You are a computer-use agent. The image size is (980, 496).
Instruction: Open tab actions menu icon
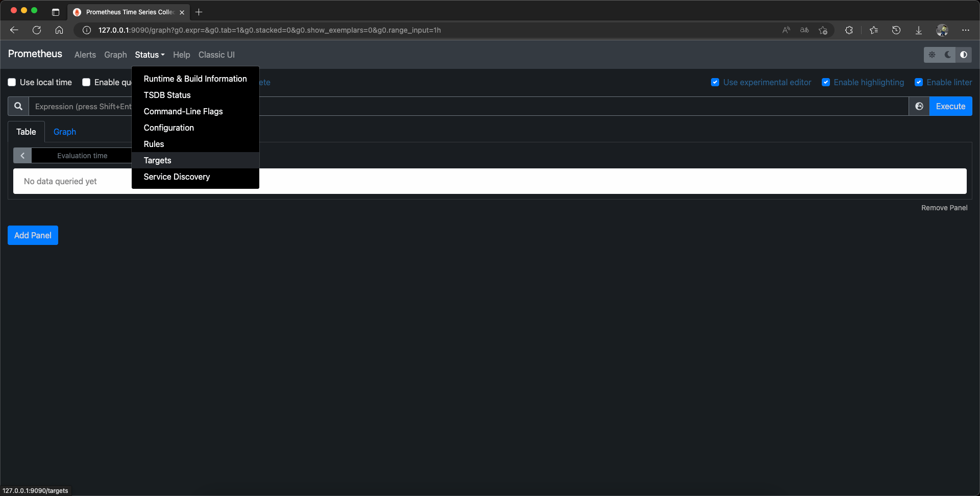56,12
